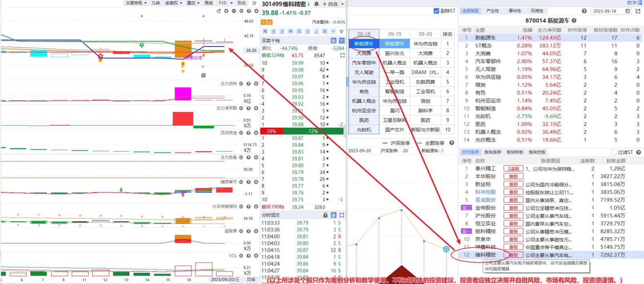Select the 全部类型 tab

point(471,11)
